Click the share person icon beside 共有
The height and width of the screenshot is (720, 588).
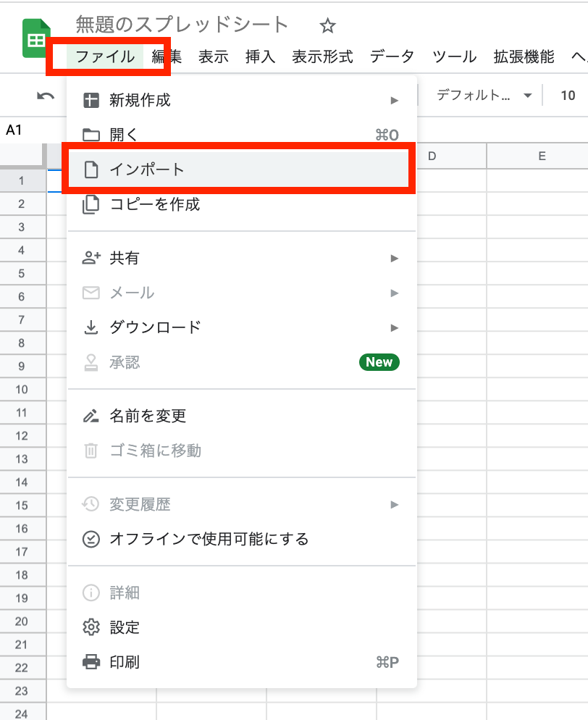91,258
